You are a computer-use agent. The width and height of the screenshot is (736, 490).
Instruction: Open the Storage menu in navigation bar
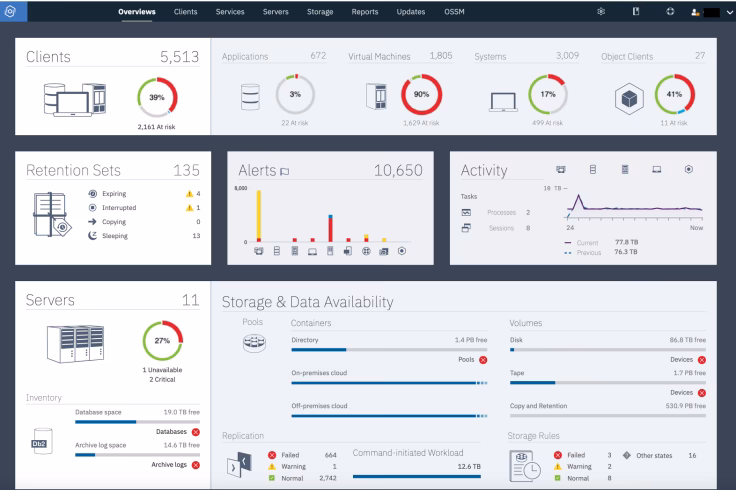[x=320, y=11]
